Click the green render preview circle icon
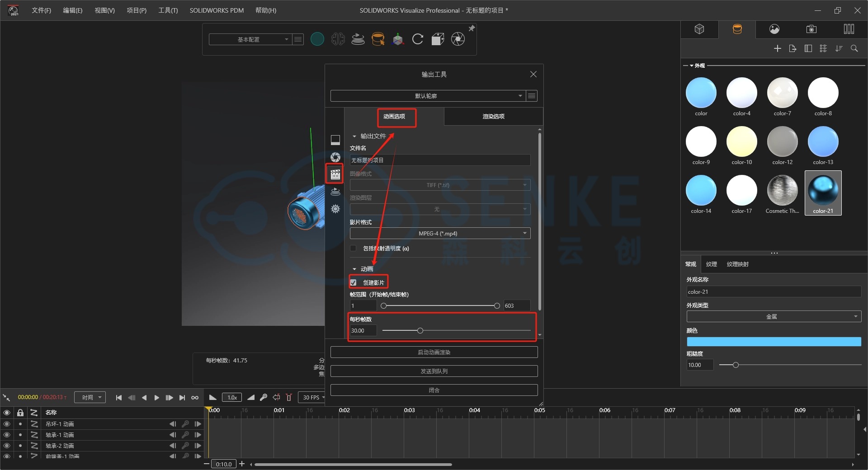This screenshot has height=470, width=868. [x=317, y=39]
